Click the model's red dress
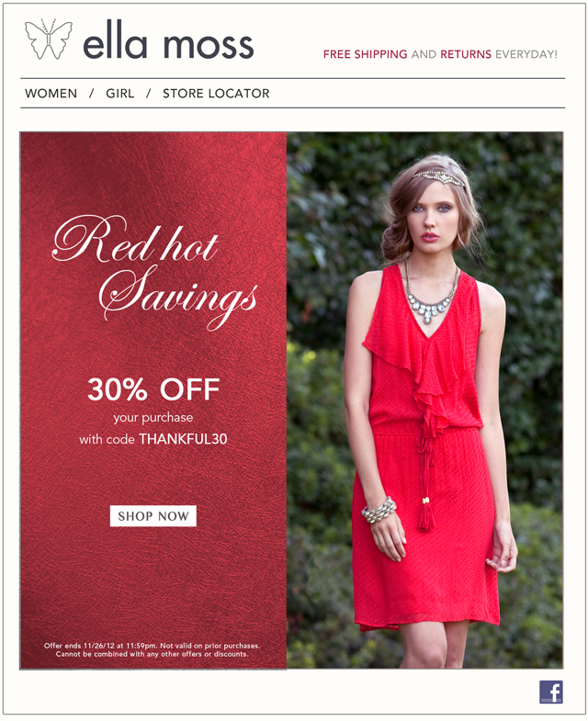The height and width of the screenshot is (721, 588). (425, 460)
